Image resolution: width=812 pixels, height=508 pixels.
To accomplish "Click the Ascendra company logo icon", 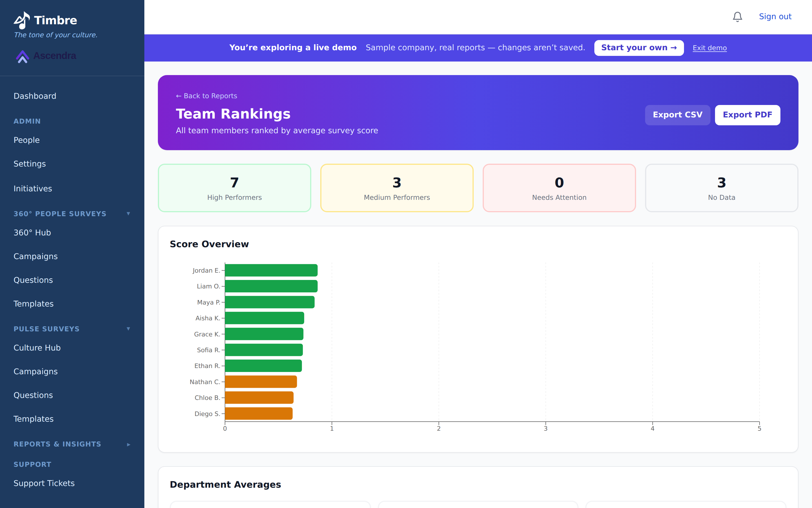I will [23, 56].
